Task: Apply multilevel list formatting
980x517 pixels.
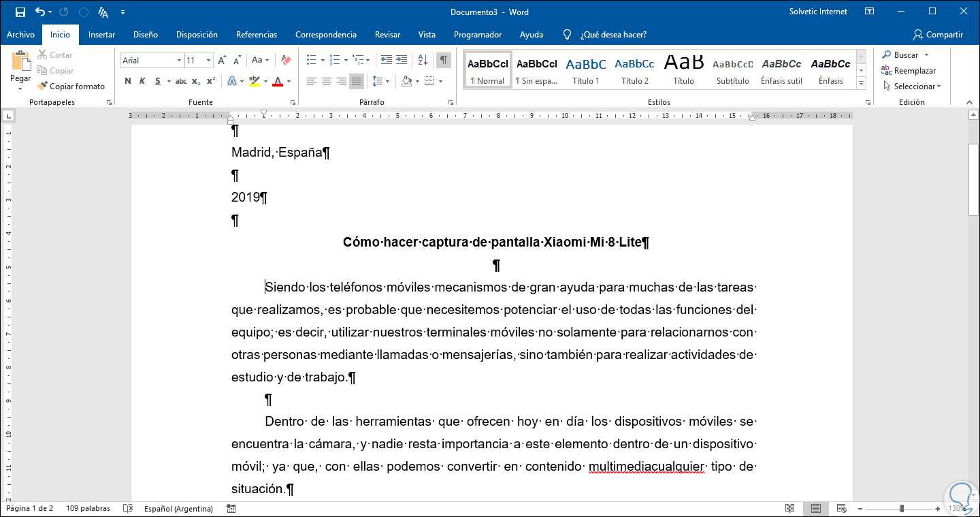Action: 358,60
